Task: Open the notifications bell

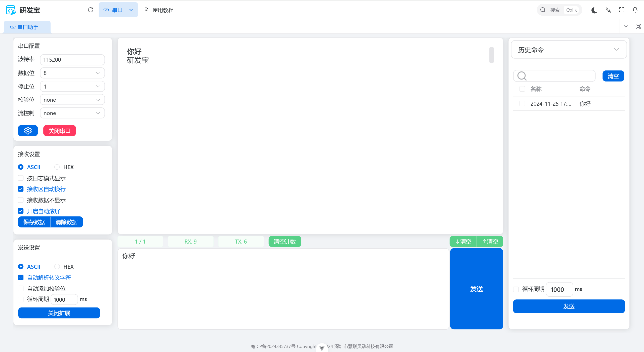Action: click(635, 10)
